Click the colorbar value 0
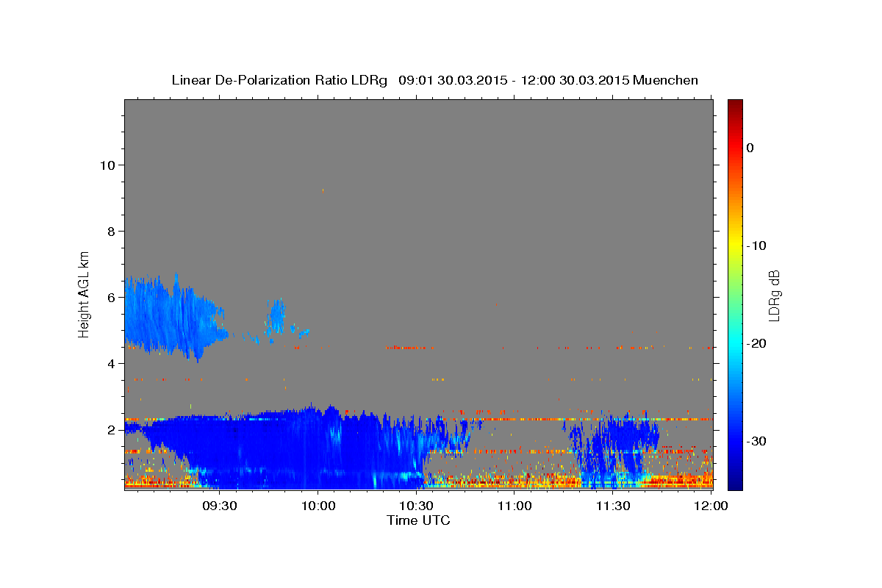This screenshot has width=882, height=588. 750,148
